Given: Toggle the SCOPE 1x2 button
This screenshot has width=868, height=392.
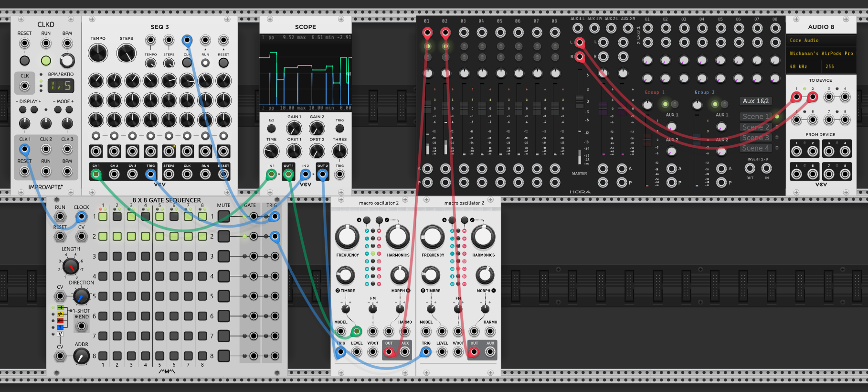Looking at the screenshot, I should [x=271, y=129].
